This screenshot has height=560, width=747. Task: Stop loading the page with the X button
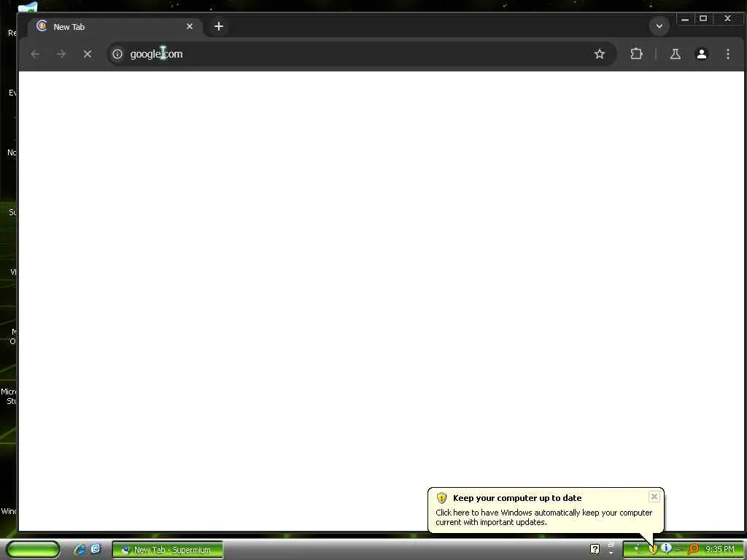(x=88, y=54)
